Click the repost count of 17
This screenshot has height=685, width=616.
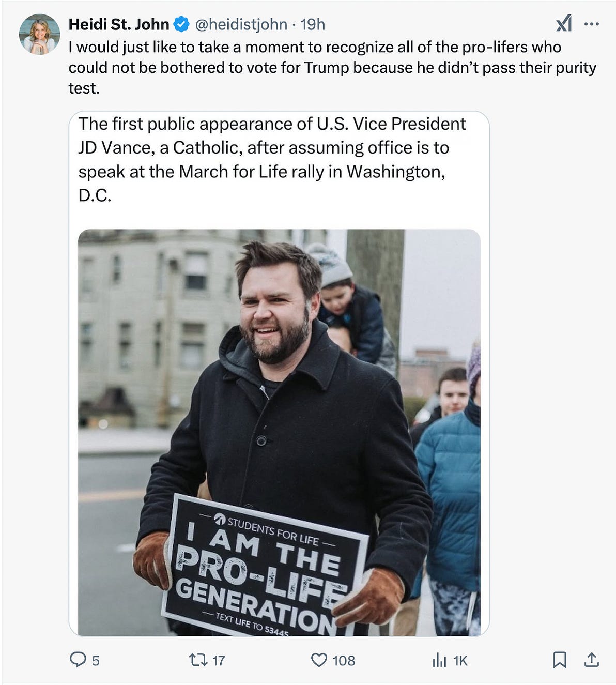coord(219,661)
